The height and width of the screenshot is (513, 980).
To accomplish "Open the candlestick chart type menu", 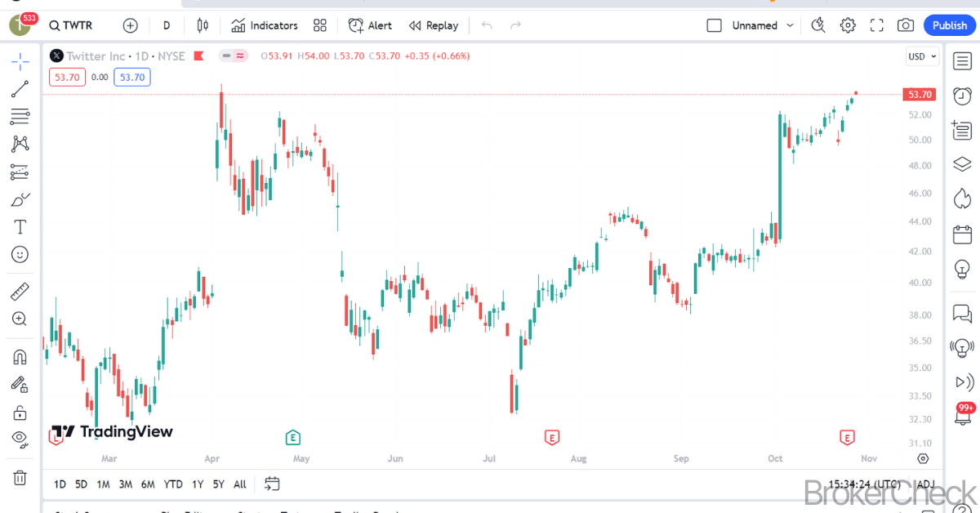I will tap(203, 25).
